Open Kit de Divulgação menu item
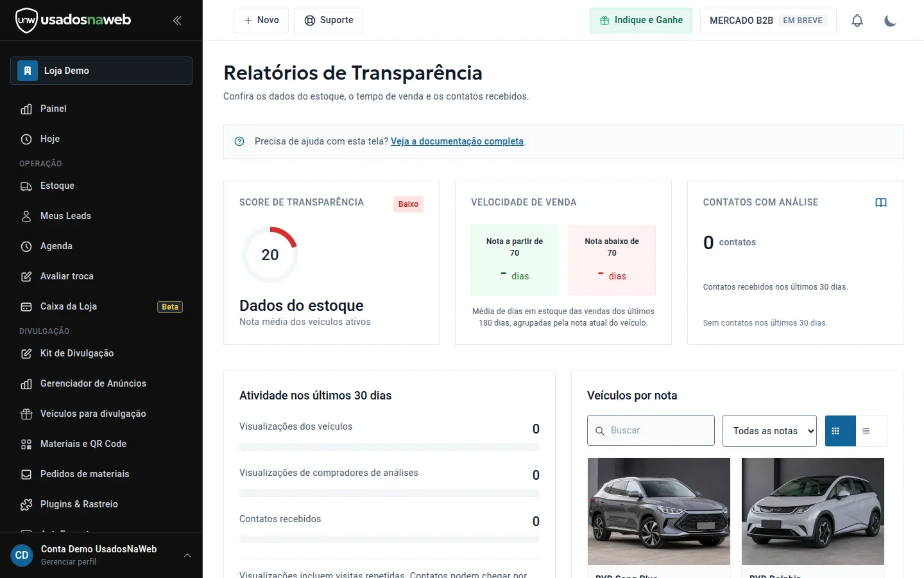This screenshot has width=924, height=578. pos(101,353)
